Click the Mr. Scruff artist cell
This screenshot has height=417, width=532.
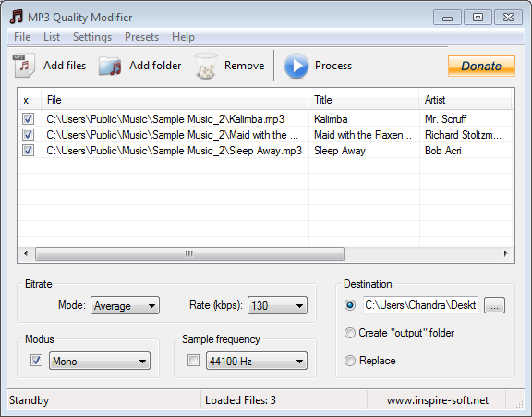(445, 119)
